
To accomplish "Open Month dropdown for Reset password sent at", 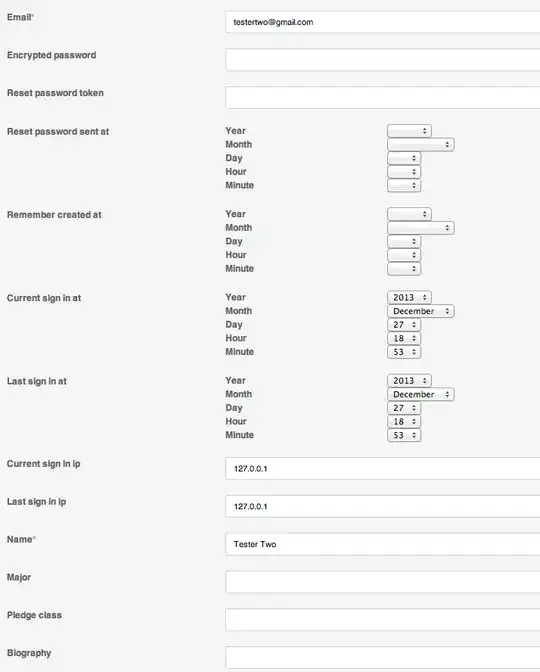I will point(420,144).
